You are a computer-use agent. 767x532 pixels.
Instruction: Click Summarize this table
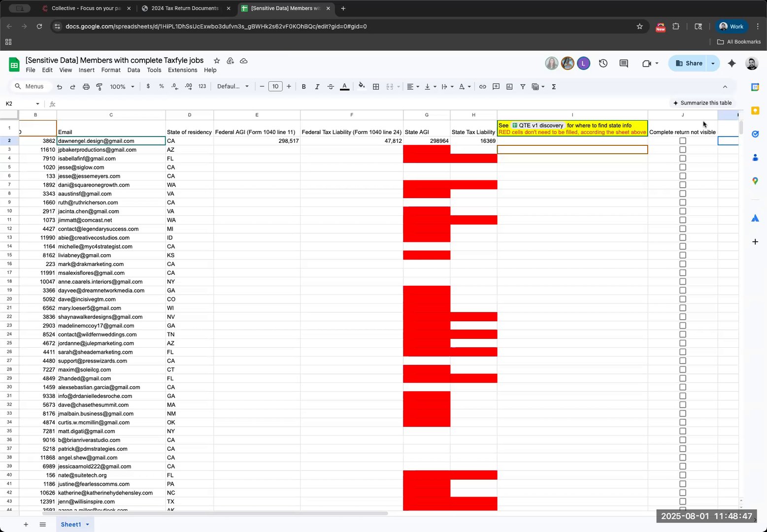click(x=702, y=103)
